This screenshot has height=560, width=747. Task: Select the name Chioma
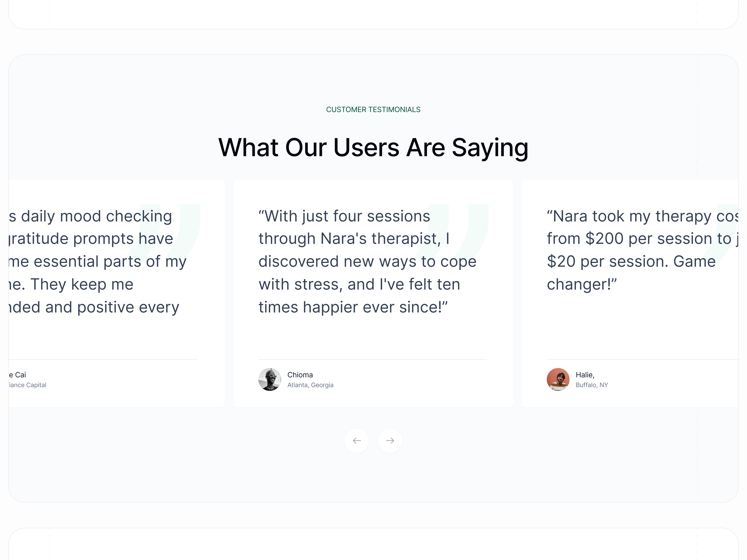point(300,375)
